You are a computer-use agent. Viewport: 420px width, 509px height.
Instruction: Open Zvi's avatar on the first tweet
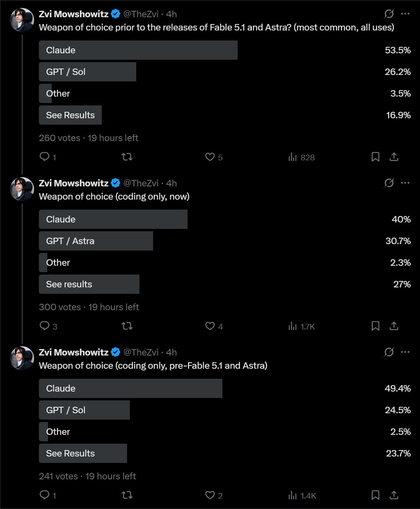pos(22,20)
